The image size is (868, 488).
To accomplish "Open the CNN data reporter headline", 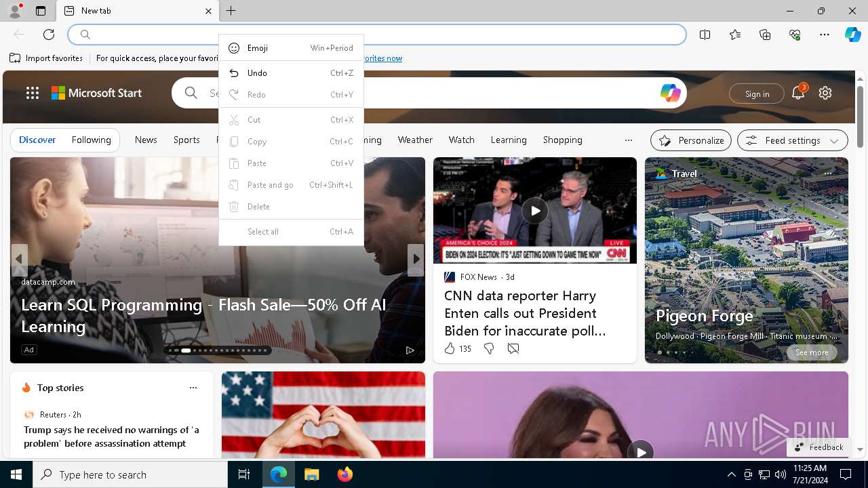I will 525,313.
